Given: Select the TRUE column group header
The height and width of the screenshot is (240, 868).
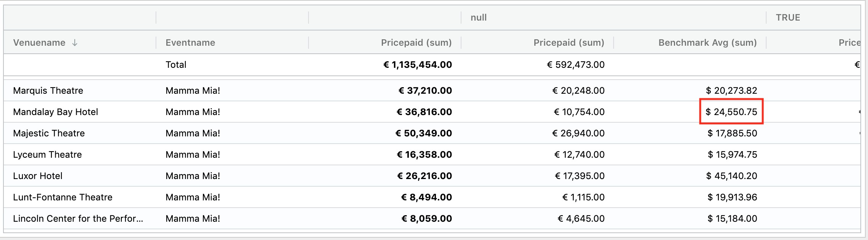Looking at the screenshot, I should coord(788,18).
